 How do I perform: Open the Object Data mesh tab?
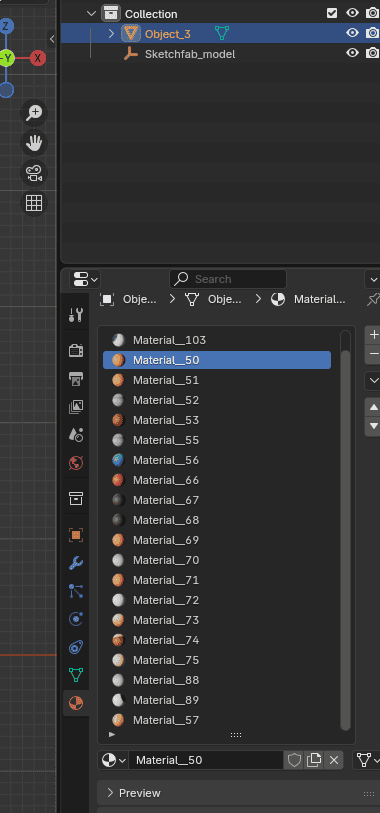(76, 675)
